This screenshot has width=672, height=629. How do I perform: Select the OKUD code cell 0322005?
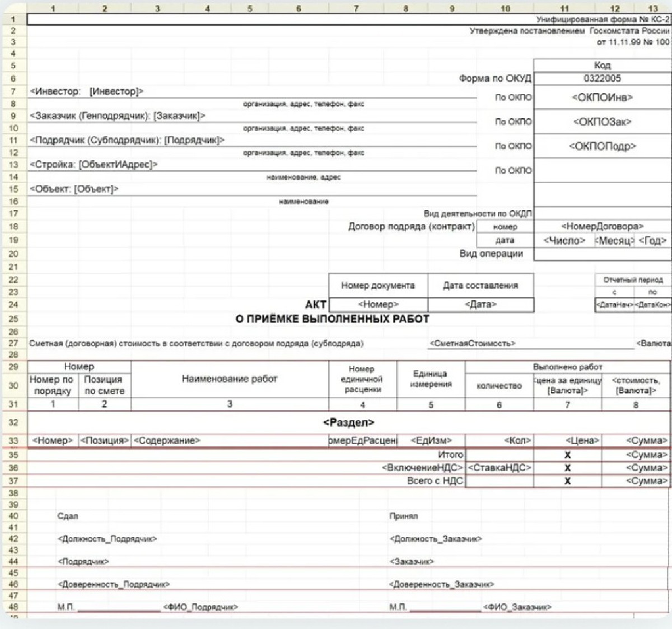(x=602, y=78)
